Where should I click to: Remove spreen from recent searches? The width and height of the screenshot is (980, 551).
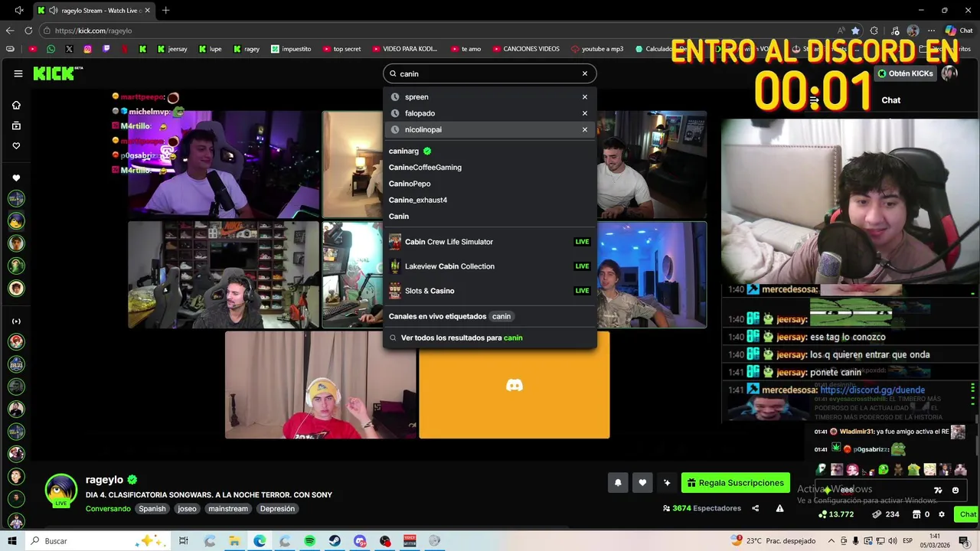585,97
